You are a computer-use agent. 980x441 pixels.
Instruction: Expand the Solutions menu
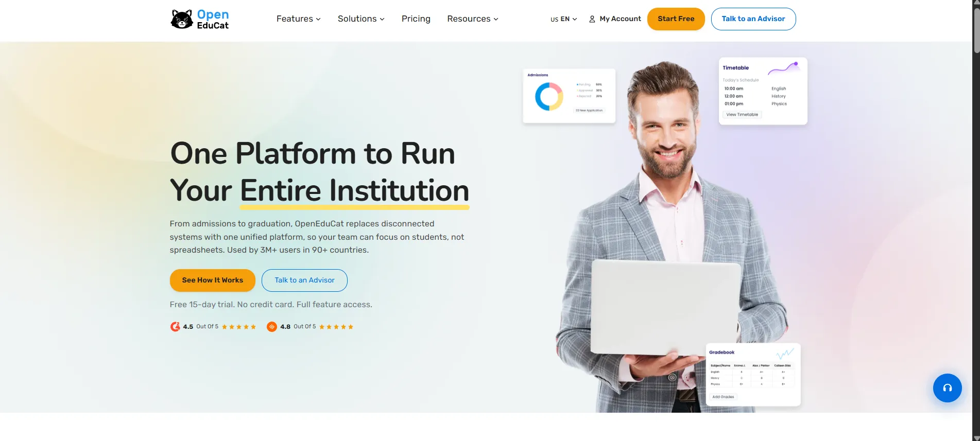point(361,19)
